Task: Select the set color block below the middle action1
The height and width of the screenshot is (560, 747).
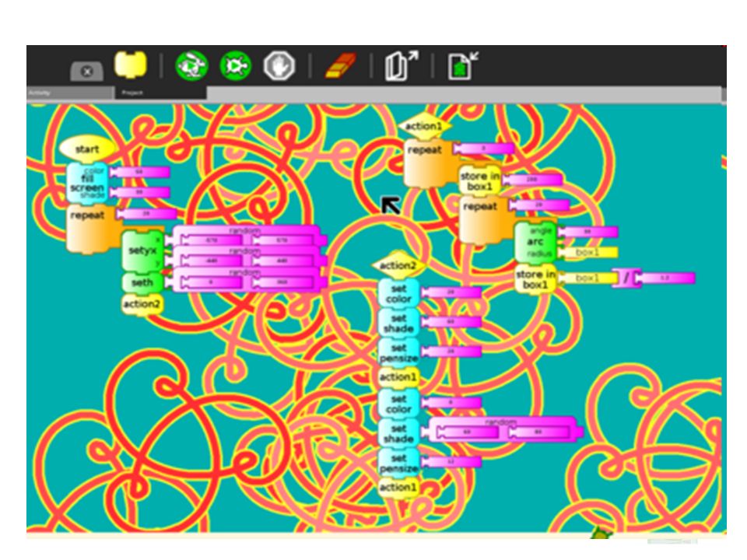Action: (398, 404)
